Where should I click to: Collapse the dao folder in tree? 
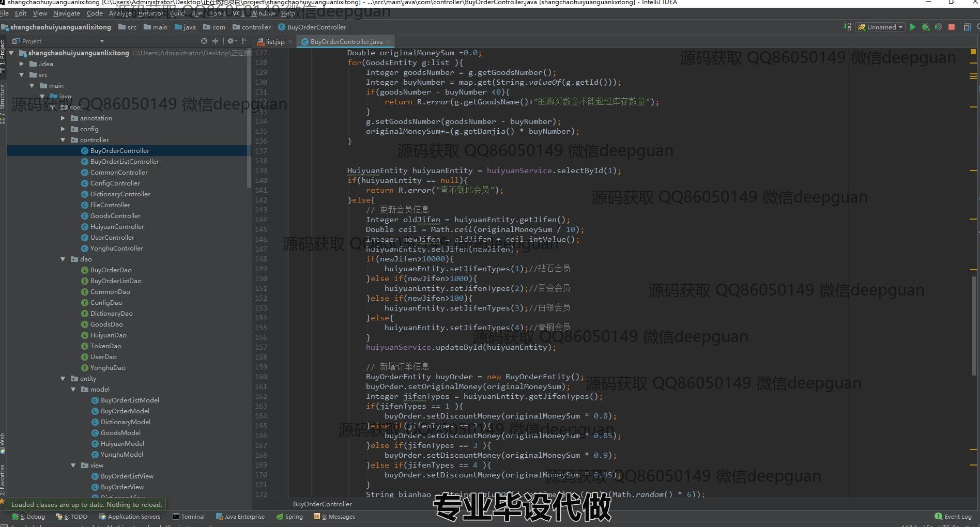(x=63, y=259)
